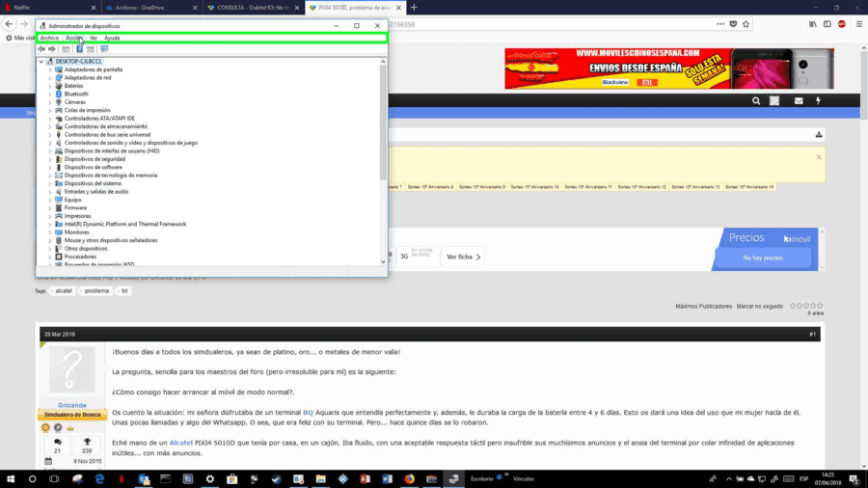Select Firmware in the device tree
The image size is (868, 488).
[x=75, y=208]
